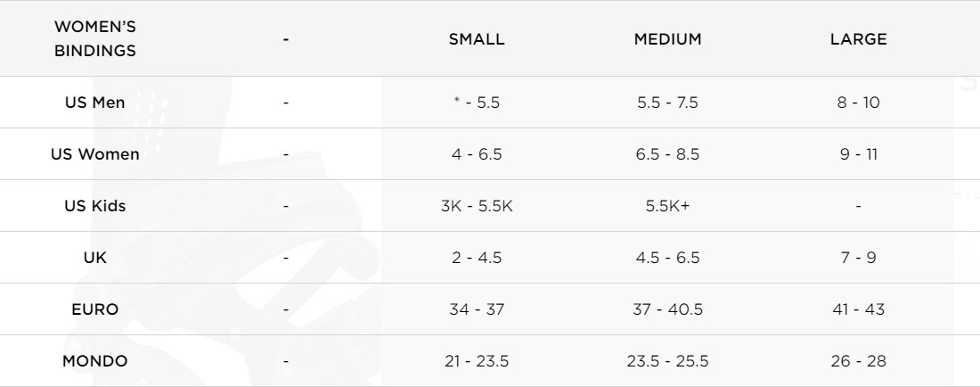Select the 37 - 40.5 EURO cell
This screenshot has height=387, width=980.
pyautogui.click(x=667, y=309)
